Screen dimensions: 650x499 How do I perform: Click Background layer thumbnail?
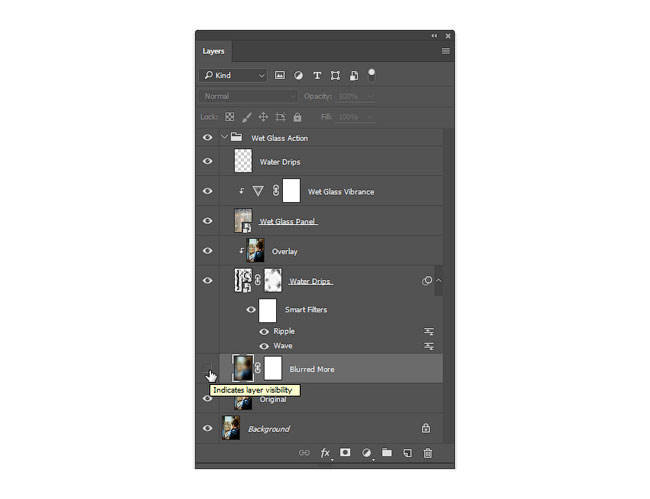[231, 428]
